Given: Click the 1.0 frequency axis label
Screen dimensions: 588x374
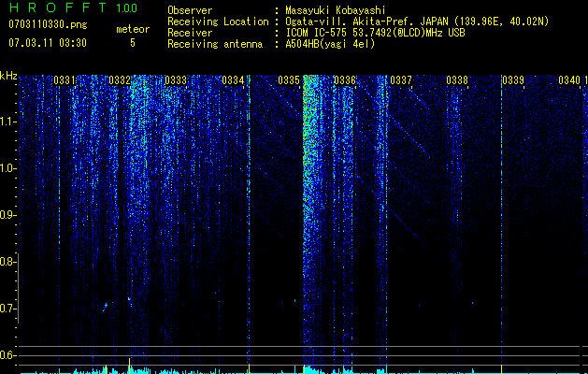Looking at the screenshot, I should 8,168.
